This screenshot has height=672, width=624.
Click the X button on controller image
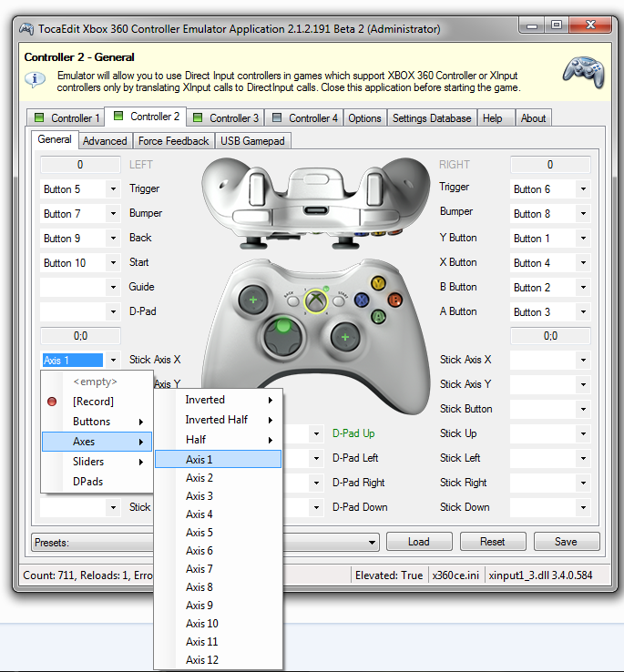click(x=362, y=300)
